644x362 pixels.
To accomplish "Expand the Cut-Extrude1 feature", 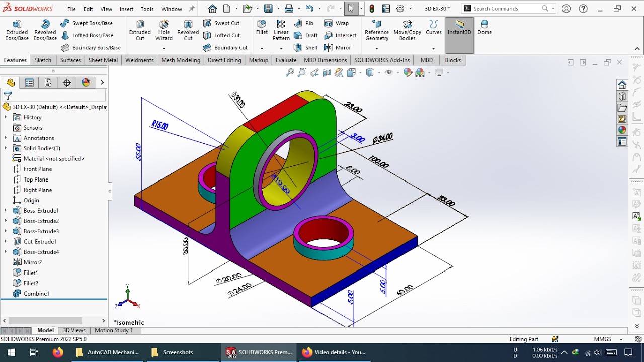I will (x=6, y=242).
